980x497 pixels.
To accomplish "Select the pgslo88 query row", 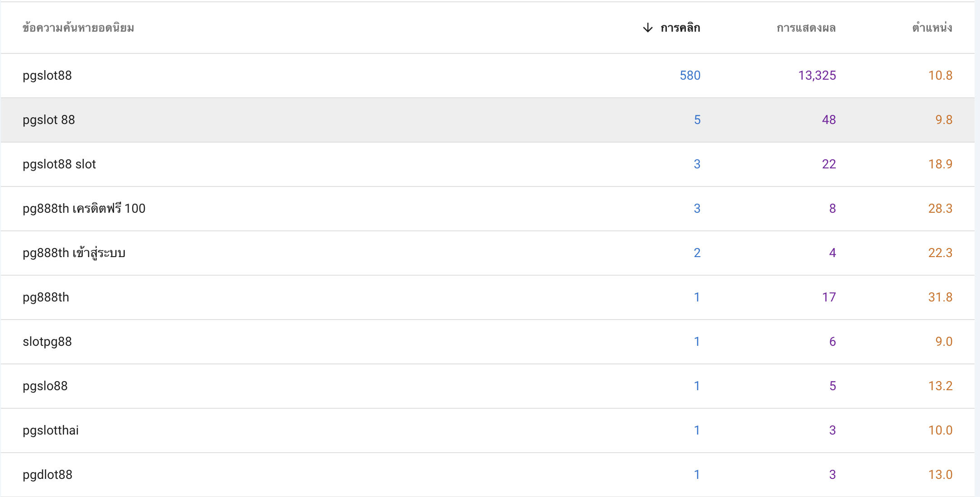I will 488,386.
